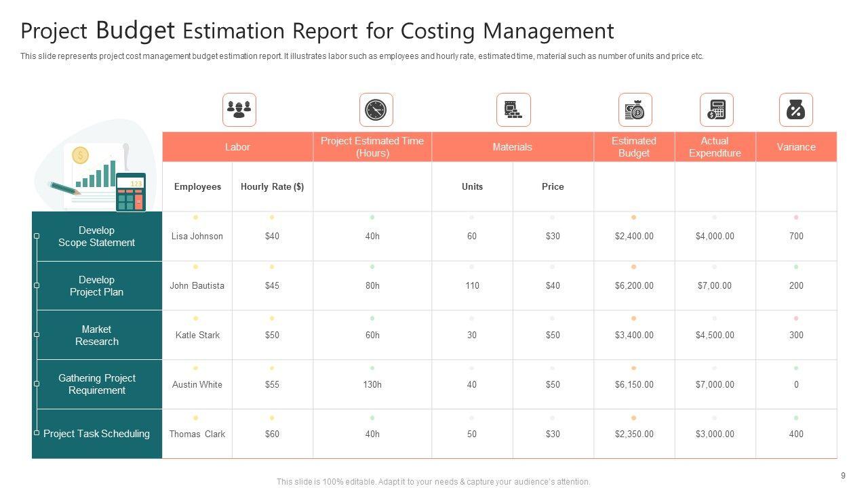Click the Estimated Budget money icon
Image resolution: width=868 pixels, height=488 pixels.
(x=635, y=110)
